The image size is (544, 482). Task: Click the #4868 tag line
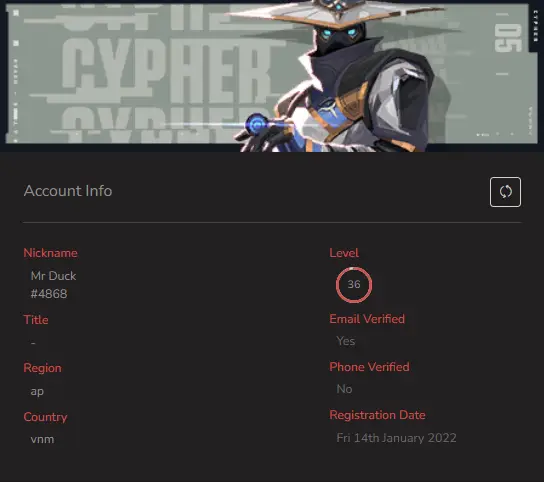[x=49, y=294]
